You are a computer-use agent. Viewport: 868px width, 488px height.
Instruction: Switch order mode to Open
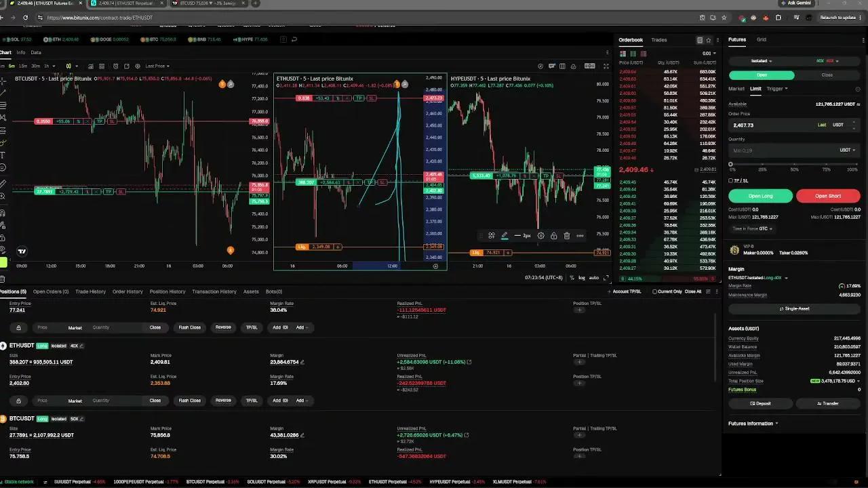(762, 75)
